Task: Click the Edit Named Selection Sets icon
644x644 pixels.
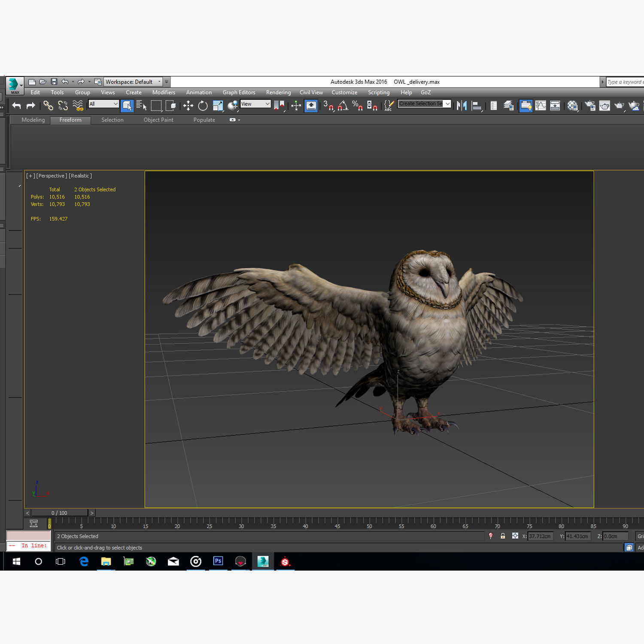Action: (x=389, y=106)
